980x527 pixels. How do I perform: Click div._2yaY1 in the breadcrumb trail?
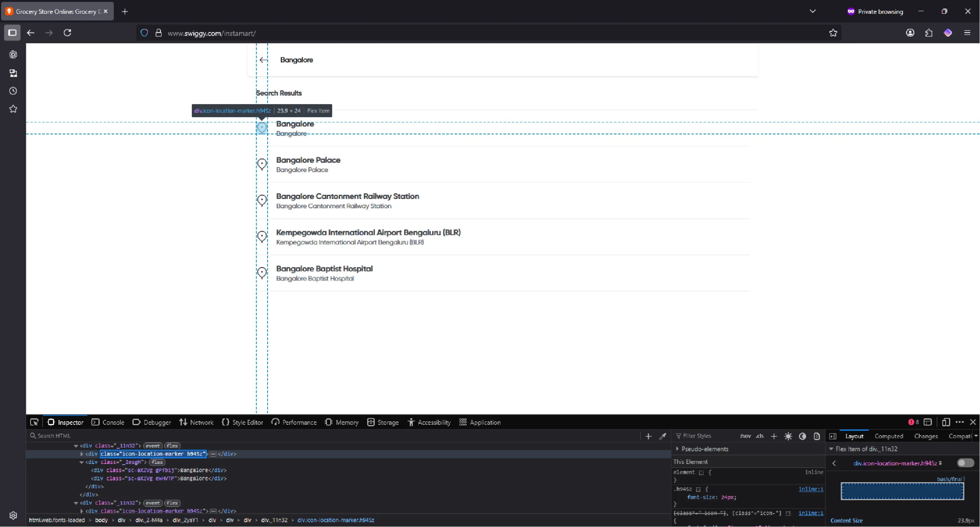click(185, 520)
